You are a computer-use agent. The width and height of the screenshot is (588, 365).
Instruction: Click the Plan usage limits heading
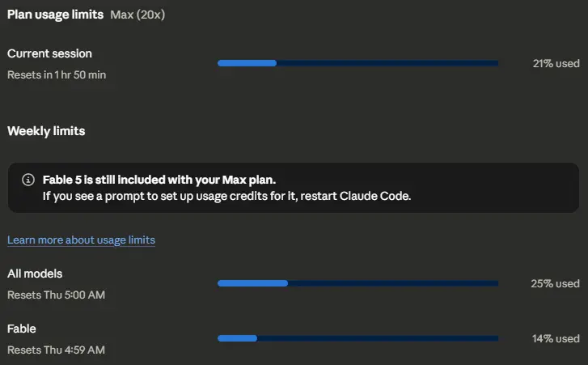point(55,15)
